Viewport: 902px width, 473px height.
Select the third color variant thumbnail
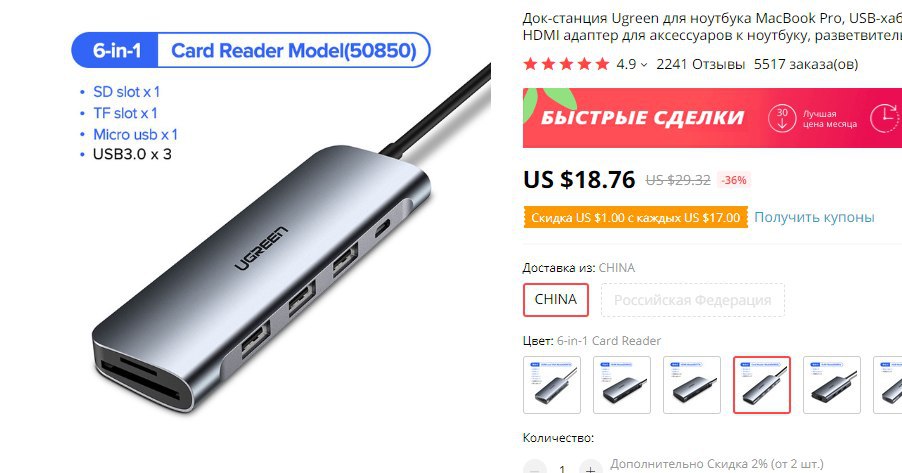692,385
